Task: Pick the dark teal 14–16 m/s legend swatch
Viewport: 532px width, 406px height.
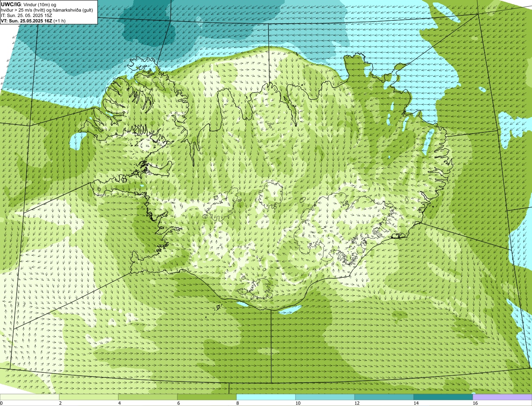Action: [443, 397]
